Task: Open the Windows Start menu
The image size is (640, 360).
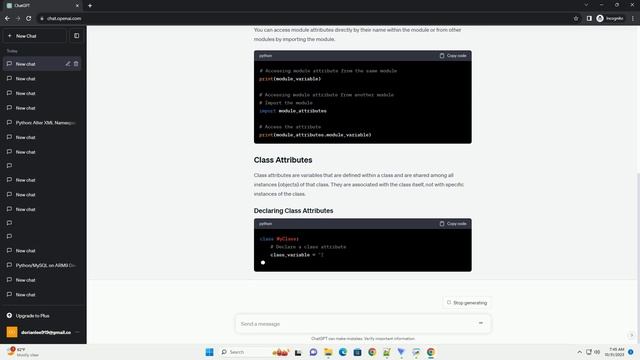Action: click(209, 352)
